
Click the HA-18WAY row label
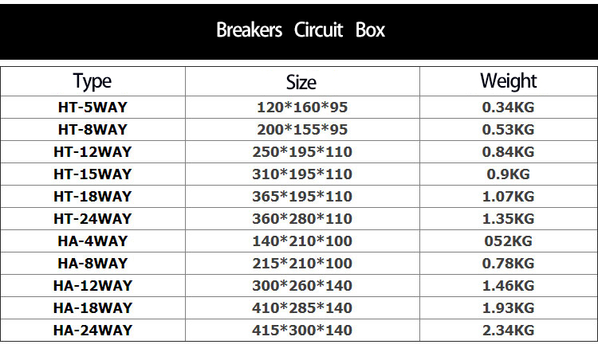[92, 307]
